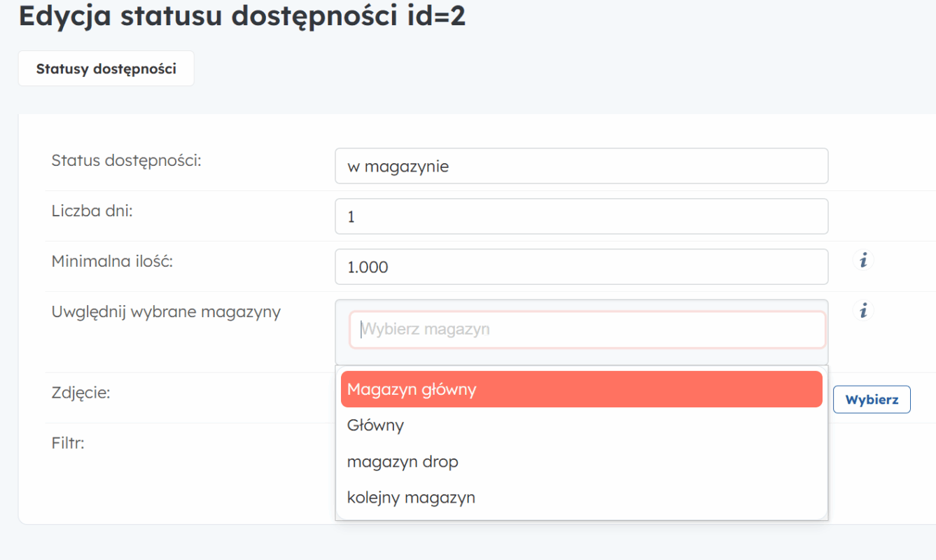Click the Minimalna ilość input showing 1.000
936x560 pixels.
pos(581,267)
